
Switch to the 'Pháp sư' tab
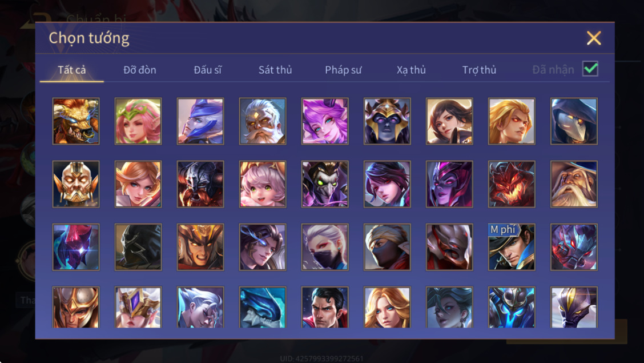[x=343, y=70]
